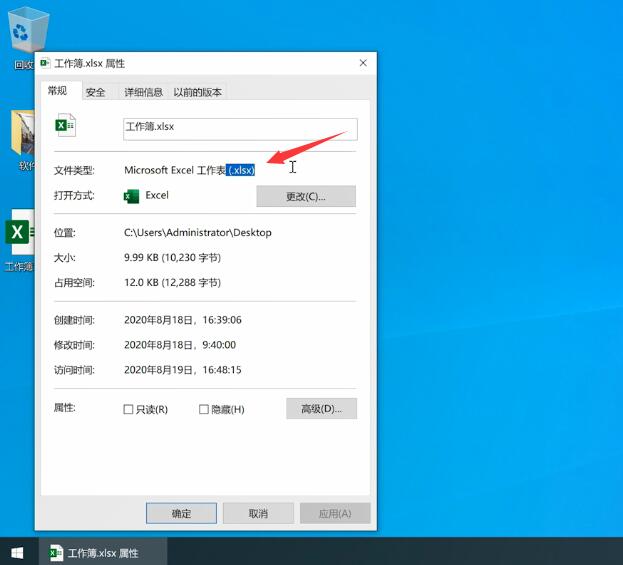Viewport: 623px width, 565px height.
Task: Click the size value 9.99 KB
Action: (141, 257)
